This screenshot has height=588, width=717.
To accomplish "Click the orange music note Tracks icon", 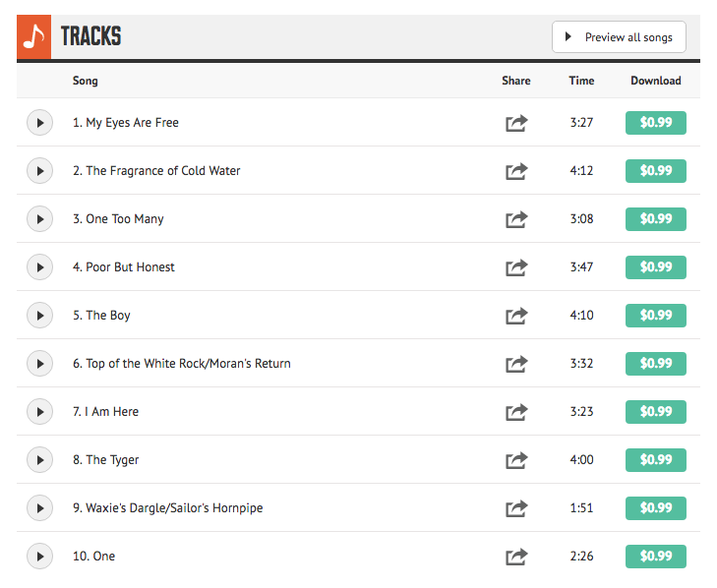I will (x=33, y=36).
